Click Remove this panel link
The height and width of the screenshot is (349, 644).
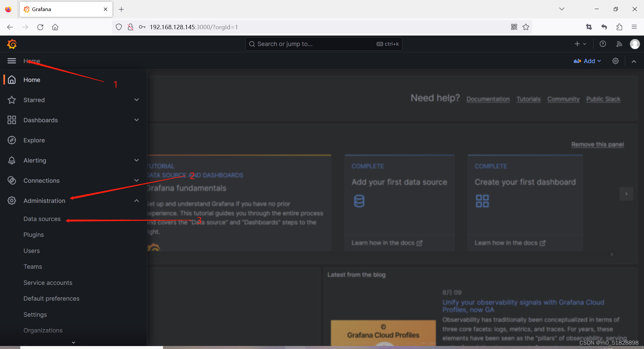[x=597, y=144]
